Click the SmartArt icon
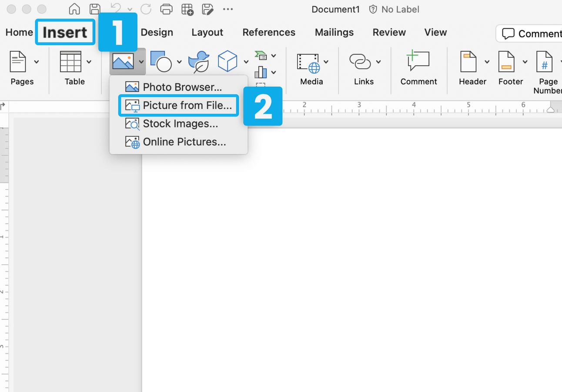 point(261,56)
